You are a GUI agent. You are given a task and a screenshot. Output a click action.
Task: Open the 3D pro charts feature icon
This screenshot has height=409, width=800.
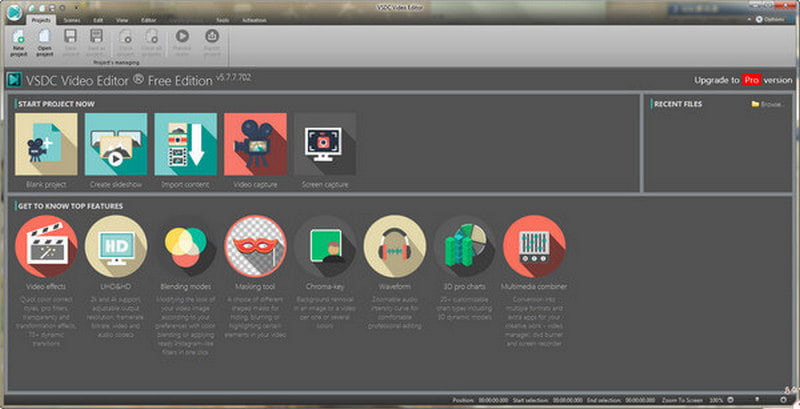point(464,246)
